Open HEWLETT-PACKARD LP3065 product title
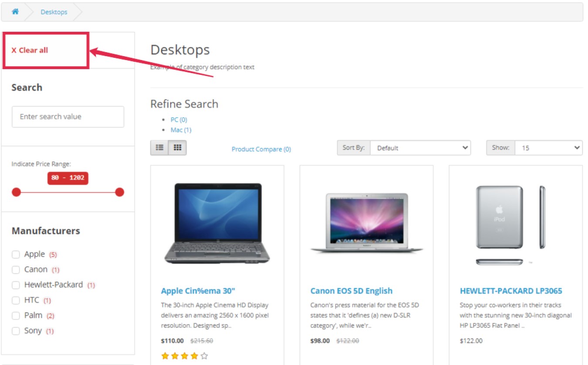 point(511,291)
